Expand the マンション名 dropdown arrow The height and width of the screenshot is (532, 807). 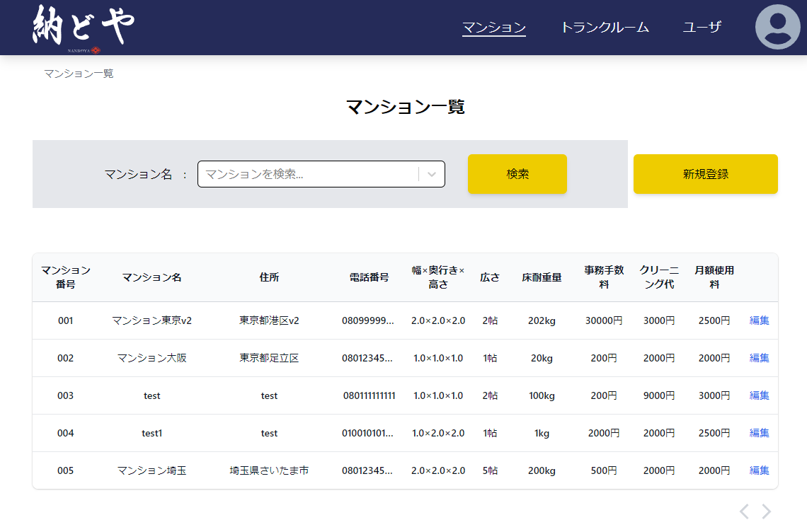coord(432,174)
